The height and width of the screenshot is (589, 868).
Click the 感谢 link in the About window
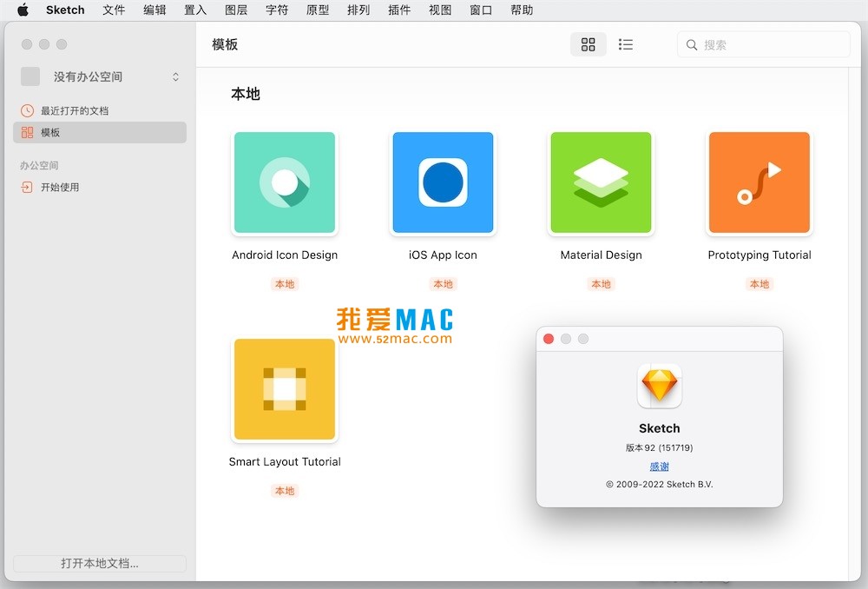point(659,467)
